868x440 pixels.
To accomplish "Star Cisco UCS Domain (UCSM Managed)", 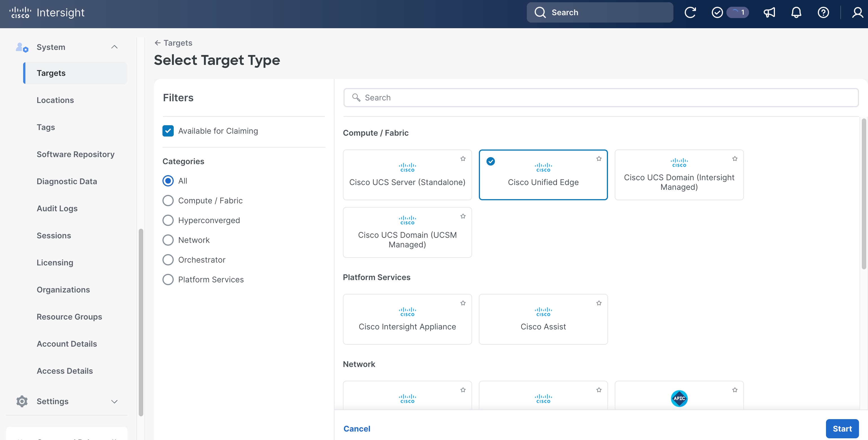I will pyautogui.click(x=463, y=216).
